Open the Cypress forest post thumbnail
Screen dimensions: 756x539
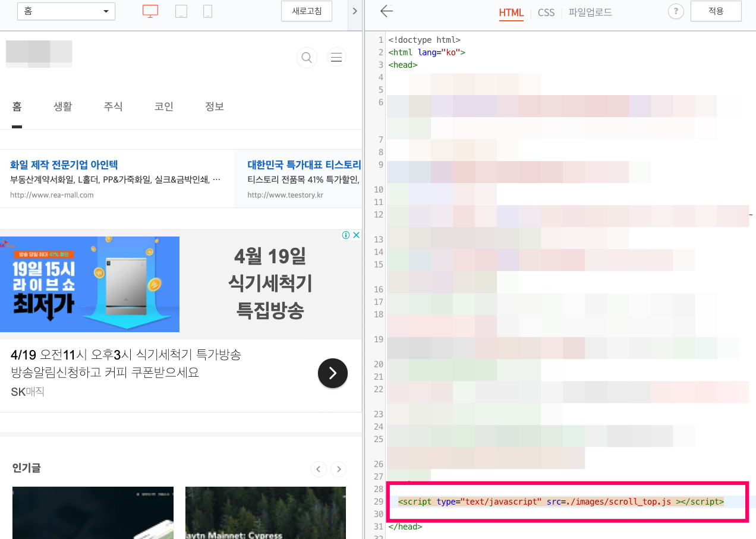[x=266, y=513]
